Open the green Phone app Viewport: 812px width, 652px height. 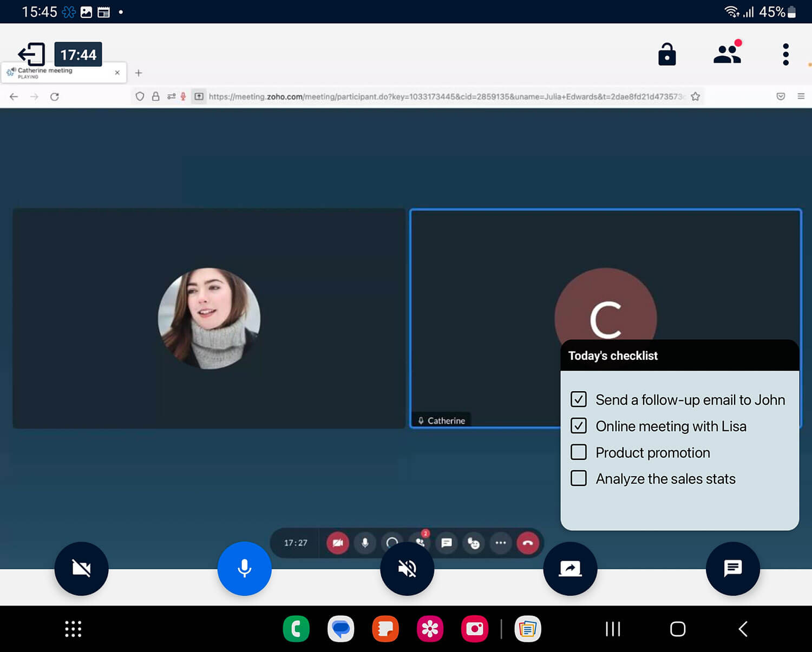coord(296,629)
